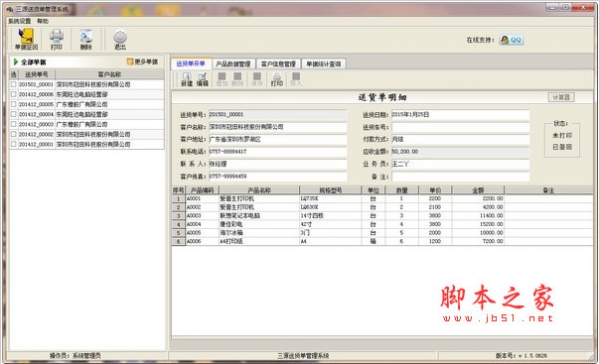Tick checkbox for order 201412_00006
The image size is (600, 364).
13,94
